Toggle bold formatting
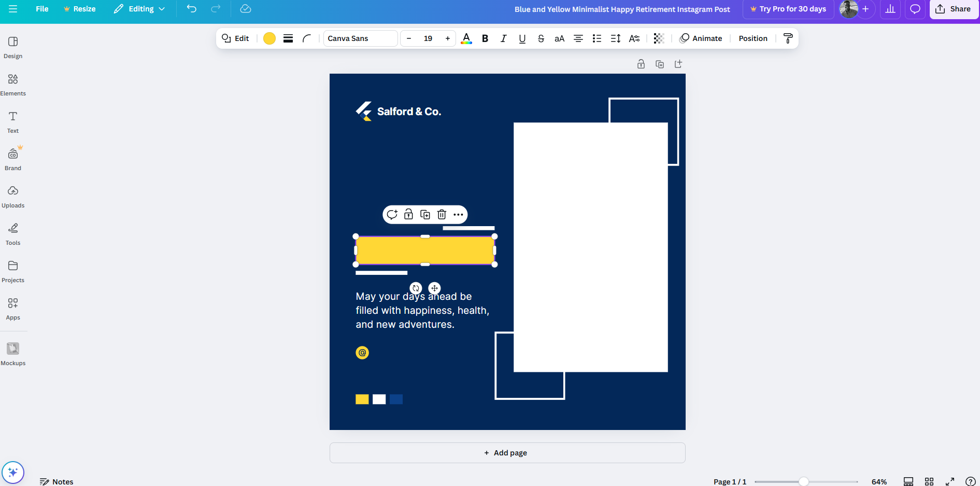The height and width of the screenshot is (486, 980). tap(485, 38)
